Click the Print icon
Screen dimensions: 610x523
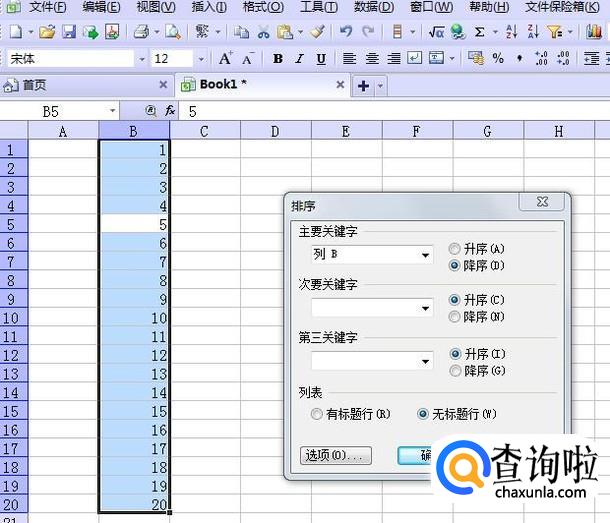(x=141, y=32)
